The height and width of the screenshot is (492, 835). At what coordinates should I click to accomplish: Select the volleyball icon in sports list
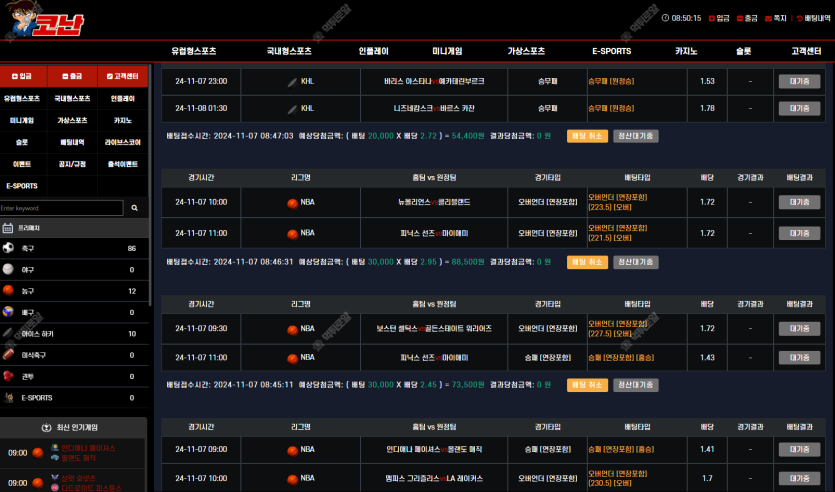pyautogui.click(x=9, y=312)
